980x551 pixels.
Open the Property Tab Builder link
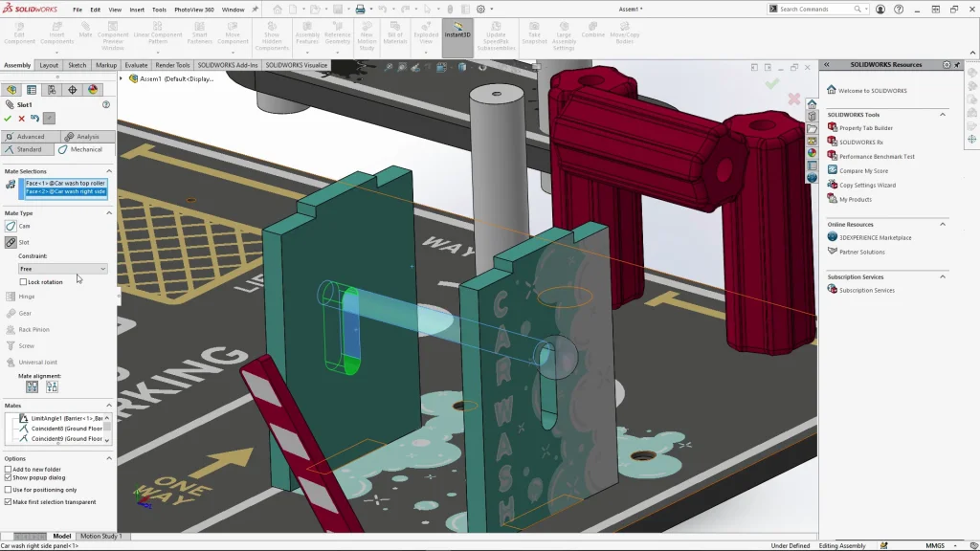(865, 128)
